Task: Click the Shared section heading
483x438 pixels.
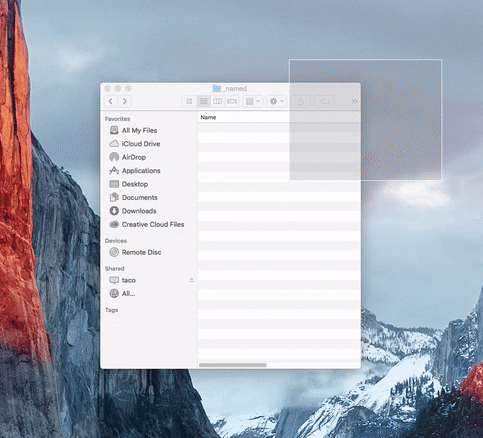Action: tap(115, 269)
